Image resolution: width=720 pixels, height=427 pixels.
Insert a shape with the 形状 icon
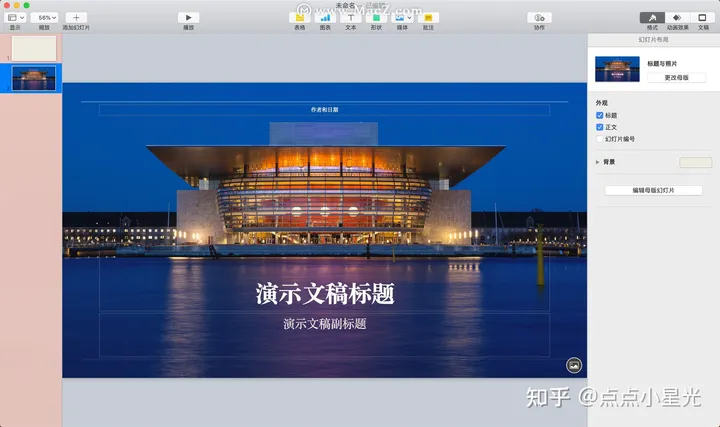377,18
